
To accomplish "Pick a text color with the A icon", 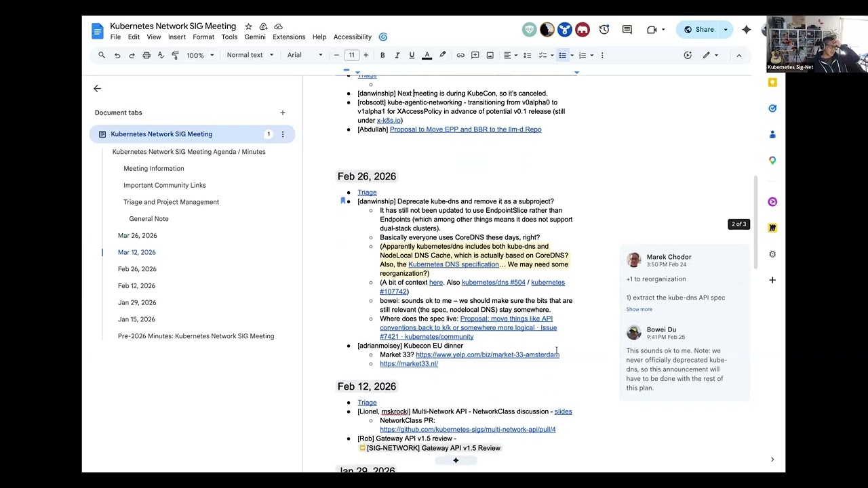I will pyautogui.click(x=427, y=55).
